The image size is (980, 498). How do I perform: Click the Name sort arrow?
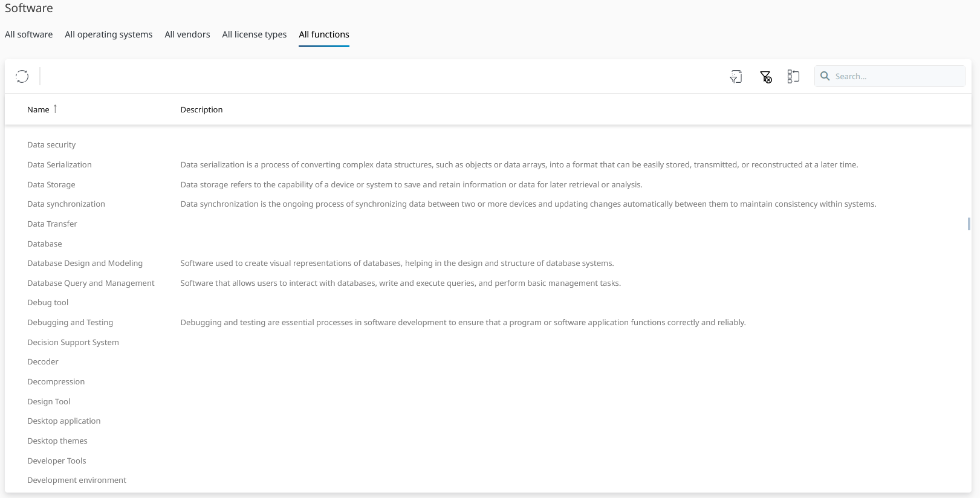coord(55,109)
